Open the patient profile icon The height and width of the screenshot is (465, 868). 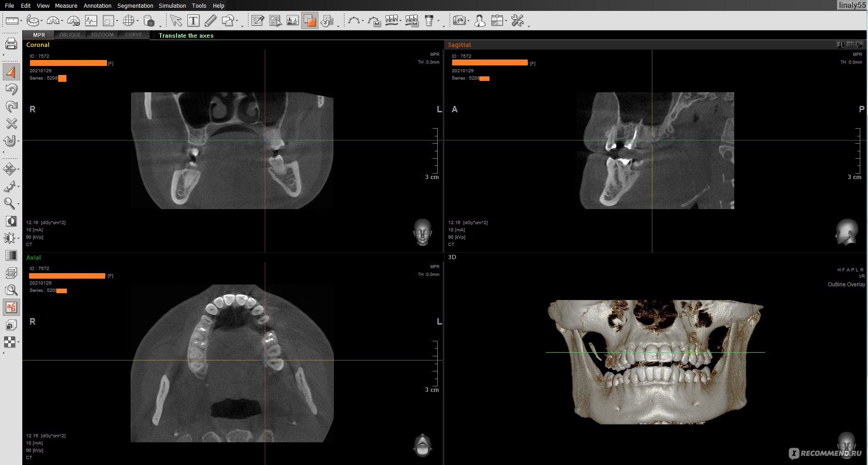point(479,20)
